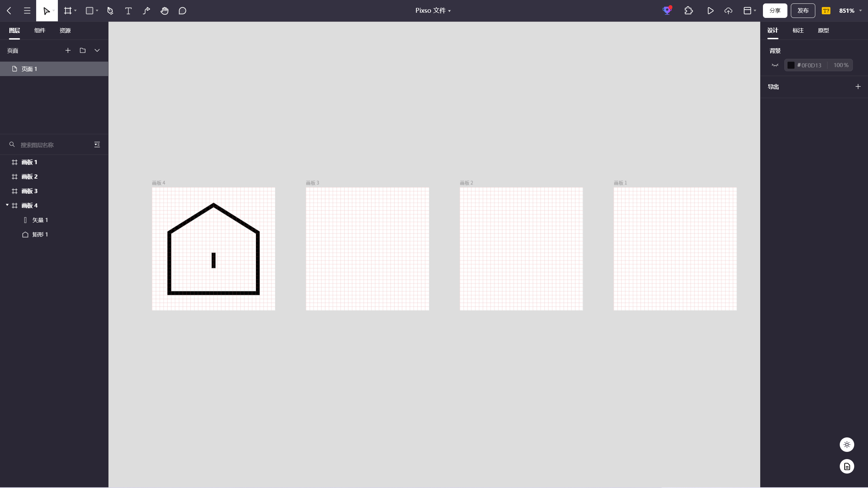Select the Text tool
The image size is (868, 488).
(128, 11)
